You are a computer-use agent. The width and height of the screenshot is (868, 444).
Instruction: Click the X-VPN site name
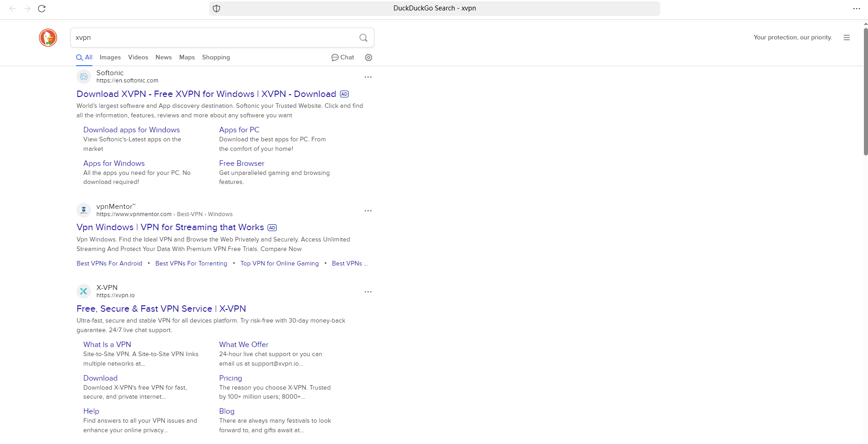107,288
